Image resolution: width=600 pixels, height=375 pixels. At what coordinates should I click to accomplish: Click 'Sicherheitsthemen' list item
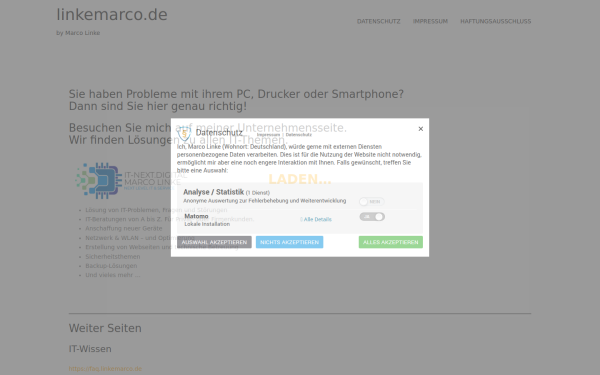click(112, 257)
